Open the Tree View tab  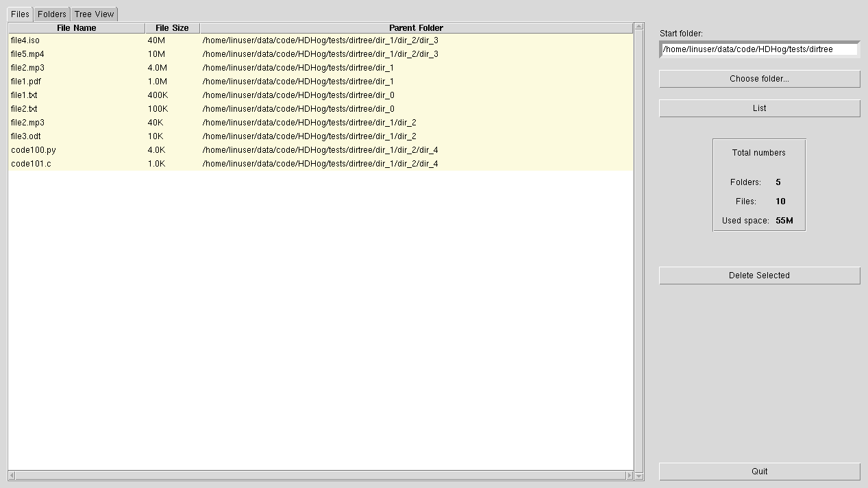pyautogui.click(x=94, y=14)
